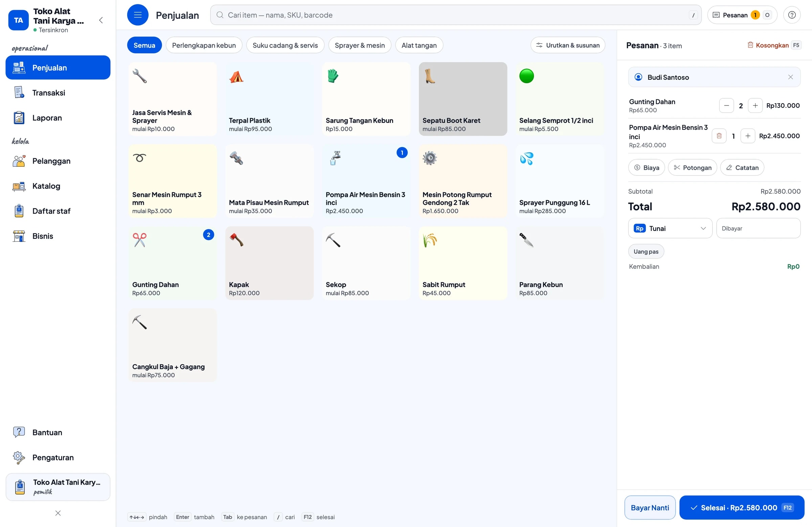Open the Tunai payment method dropdown
This screenshot has height=527, width=812.
(x=670, y=228)
